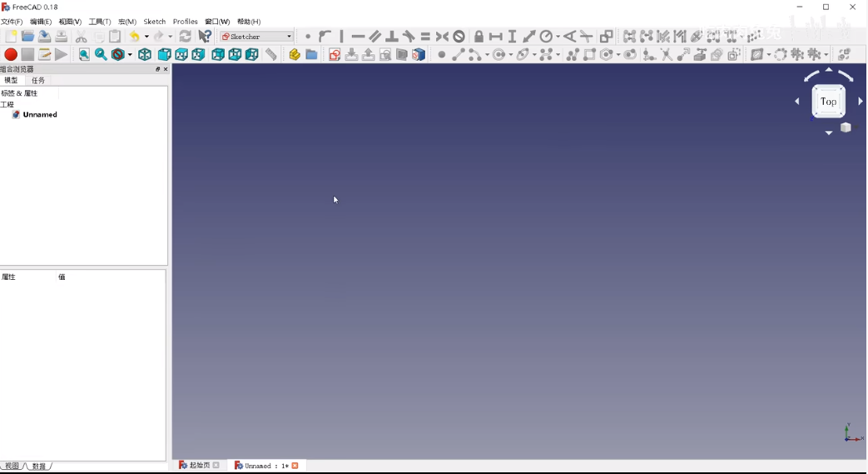868x474 pixels.
Task: Click the Measure Distance ruler icon
Action: tap(270, 54)
